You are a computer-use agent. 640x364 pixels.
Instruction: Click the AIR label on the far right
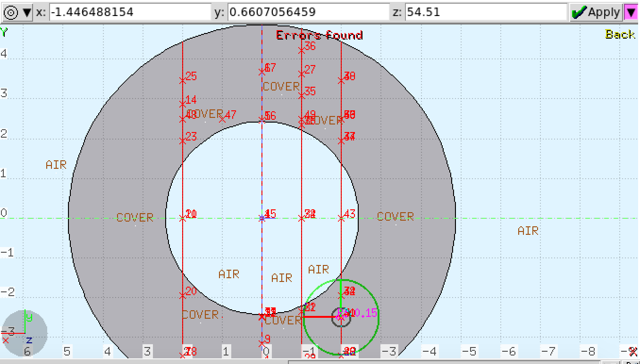528,231
